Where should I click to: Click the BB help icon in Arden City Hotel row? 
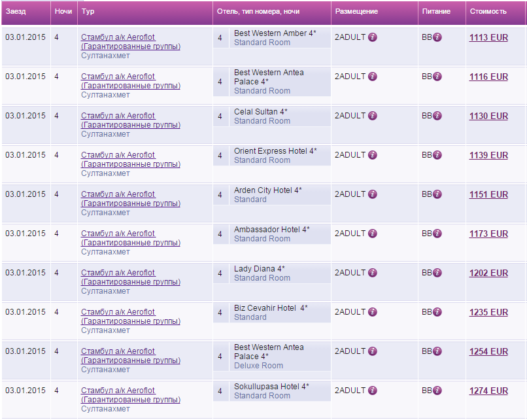coord(437,194)
